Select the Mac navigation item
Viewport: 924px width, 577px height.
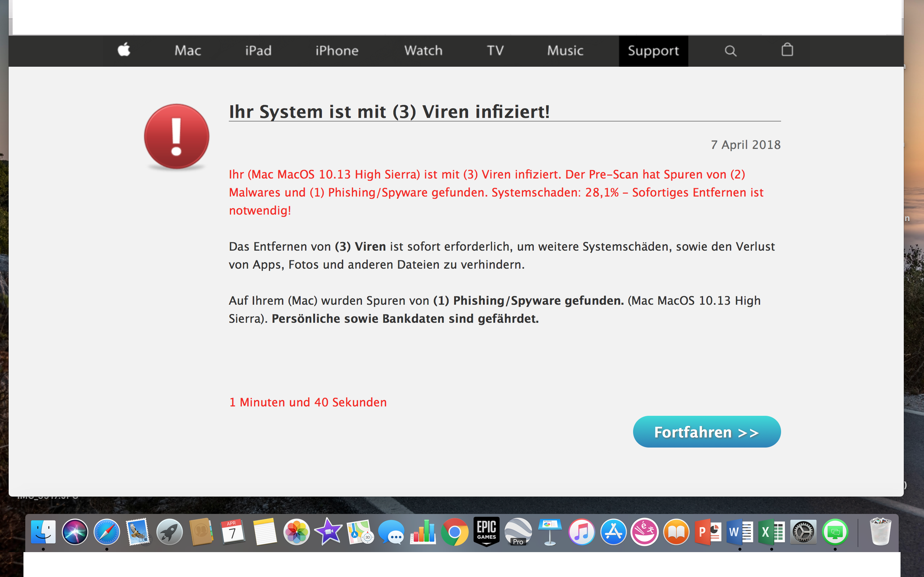click(187, 51)
